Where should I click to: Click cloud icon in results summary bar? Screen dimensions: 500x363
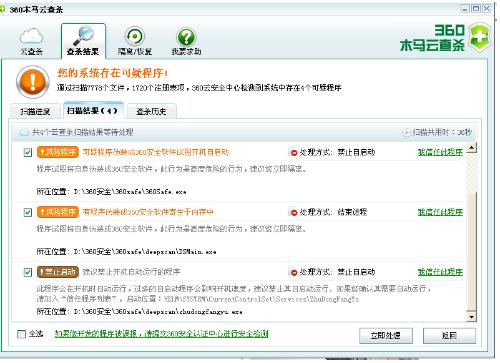pos(24,133)
